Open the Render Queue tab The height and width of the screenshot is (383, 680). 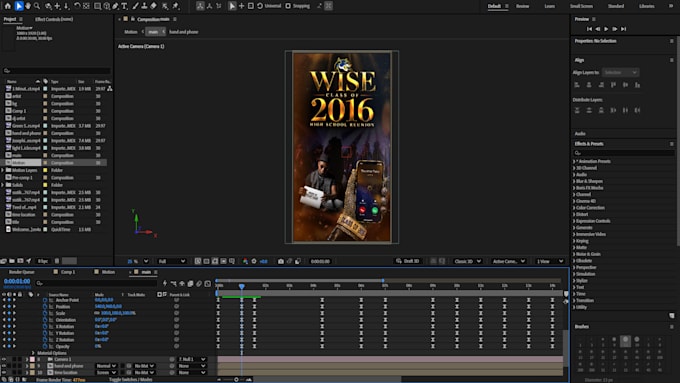point(22,272)
